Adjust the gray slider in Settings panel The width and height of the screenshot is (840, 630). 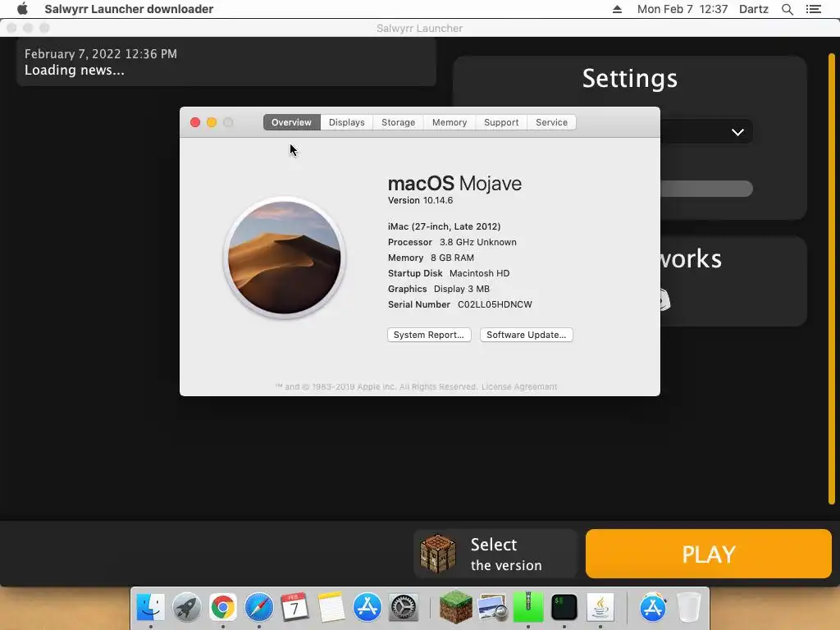[706, 189]
